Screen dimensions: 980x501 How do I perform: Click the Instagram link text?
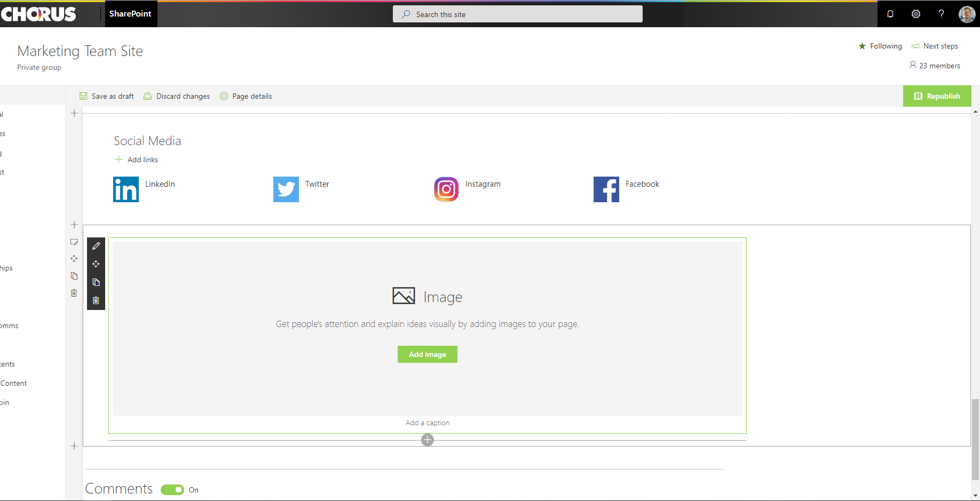click(x=483, y=184)
